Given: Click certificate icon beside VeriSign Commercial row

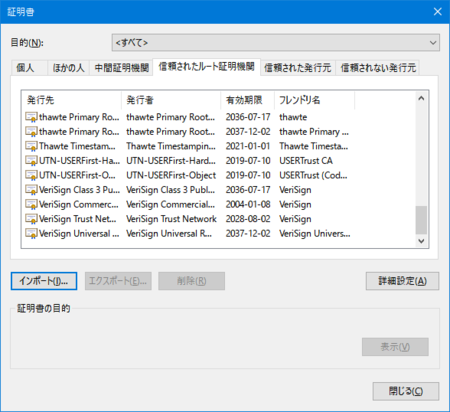Looking at the screenshot, I should pos(31,204).
